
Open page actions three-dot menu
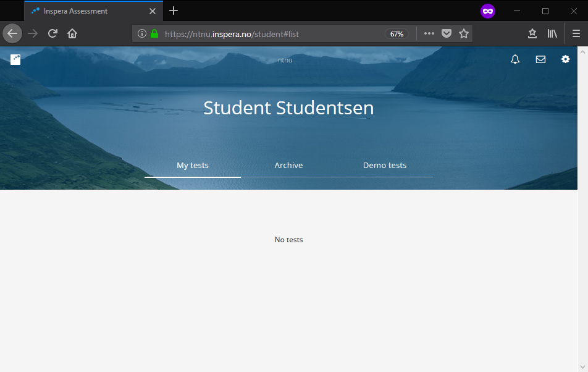[x=429, y=34]
